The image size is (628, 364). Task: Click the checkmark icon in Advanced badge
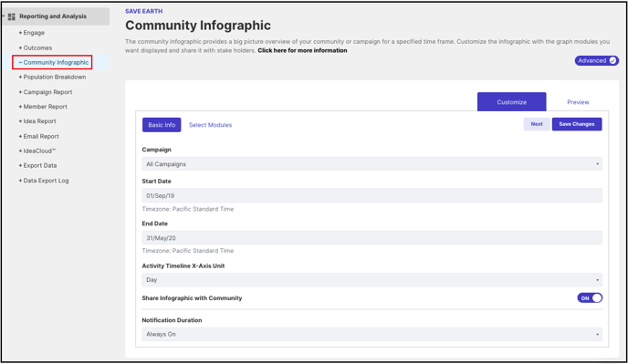pyautogui.click(x=612, y=60)
